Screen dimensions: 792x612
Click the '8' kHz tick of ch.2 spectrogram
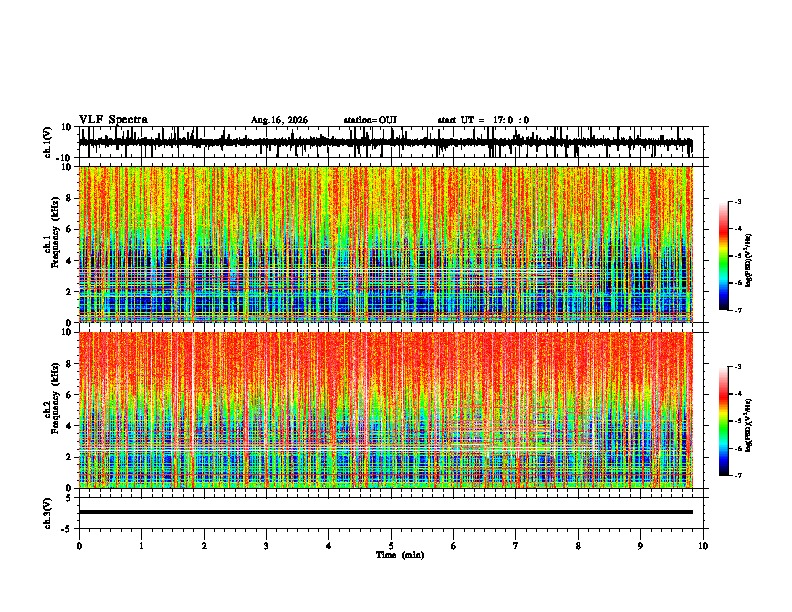[x=70, y=364]
